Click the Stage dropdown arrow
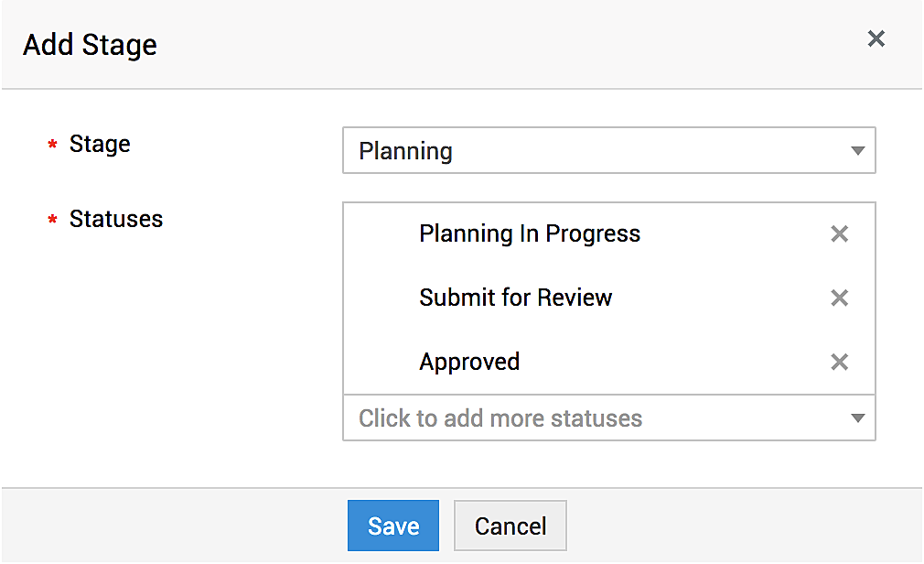The height and width of the screenshot is (564, 924). 857,151
